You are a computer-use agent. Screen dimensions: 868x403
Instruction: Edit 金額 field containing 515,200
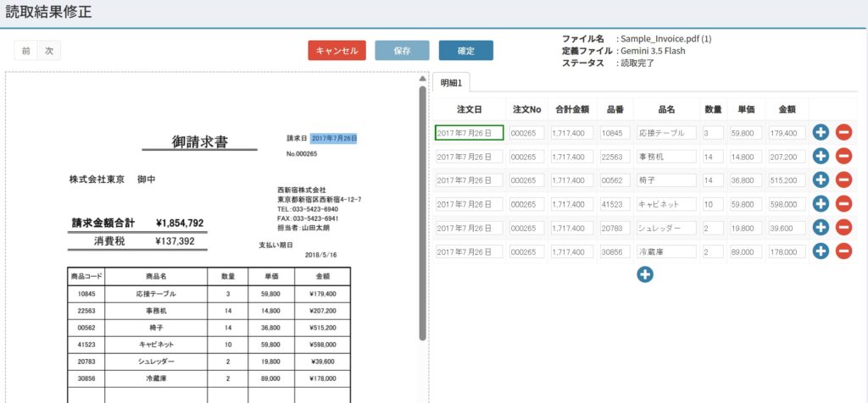[787, 180]
